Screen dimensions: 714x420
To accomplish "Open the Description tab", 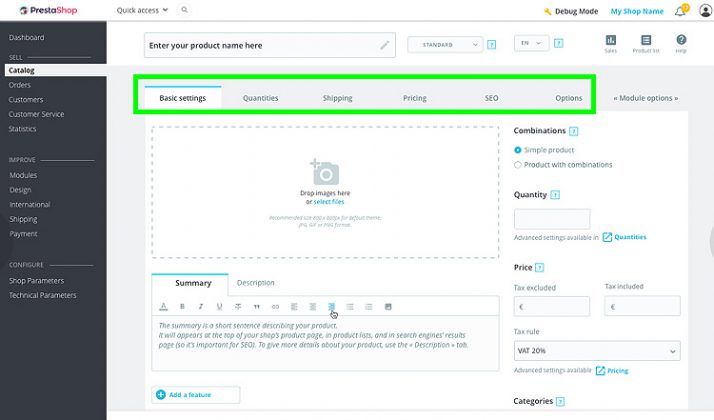I will click(x=255, y=283).
